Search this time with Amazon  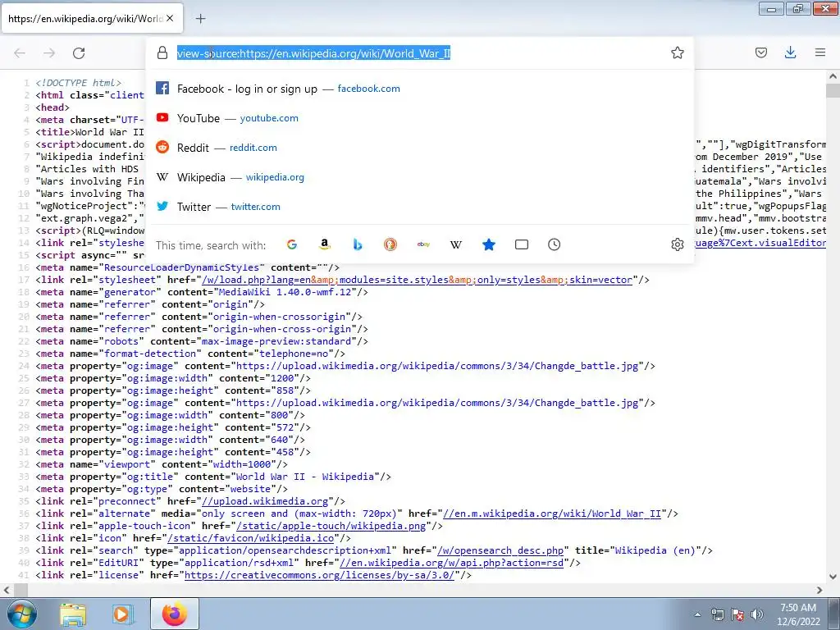pos(325,244)
